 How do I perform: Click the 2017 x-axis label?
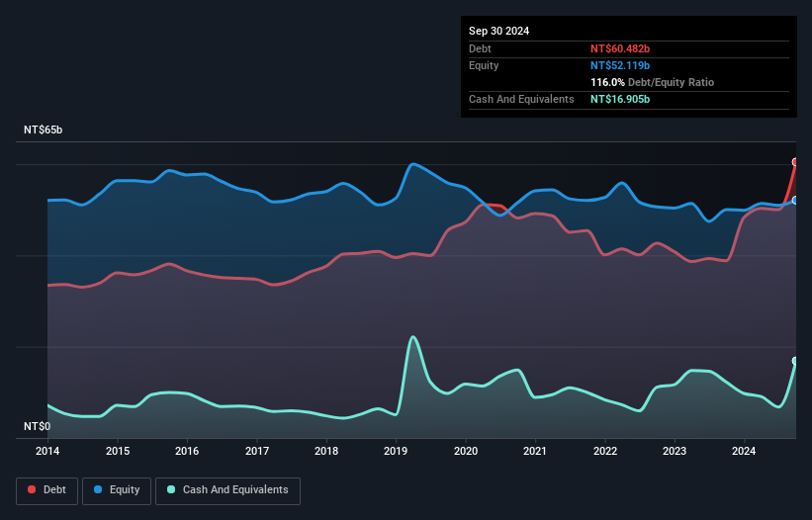pyautogui.click(x=257, y=451)
